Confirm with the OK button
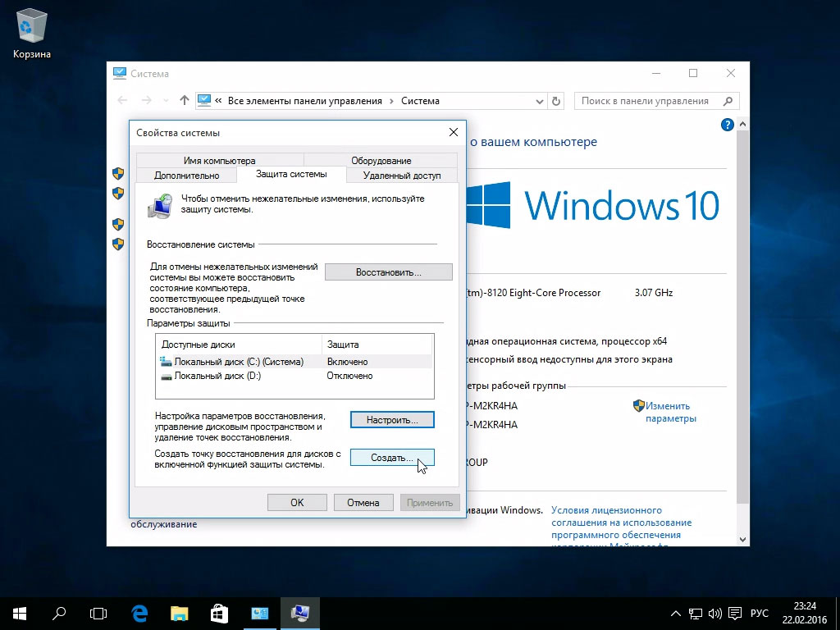The width and height of the screenshot is (840, 630). 297,503
